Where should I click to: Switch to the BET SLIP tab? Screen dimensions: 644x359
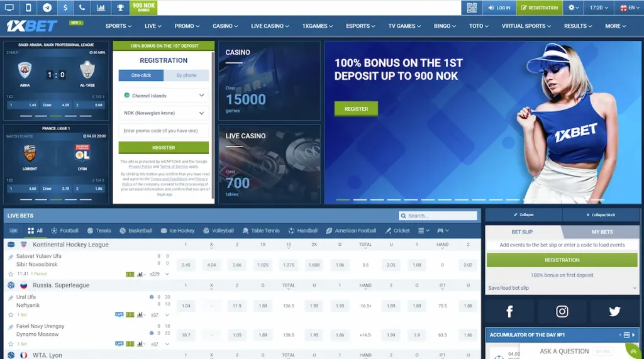[x=522, y=231]
